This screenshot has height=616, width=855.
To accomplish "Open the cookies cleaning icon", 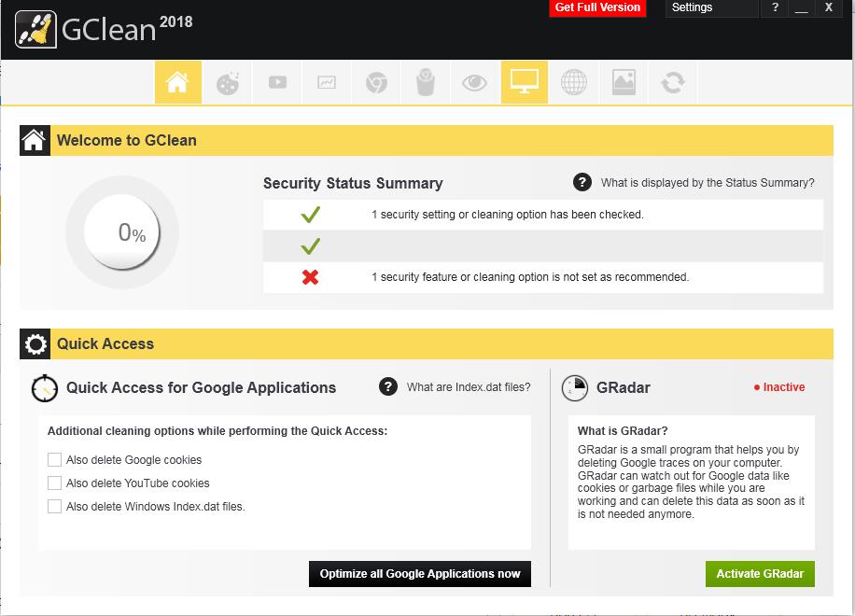I will [x=227, y=82].
